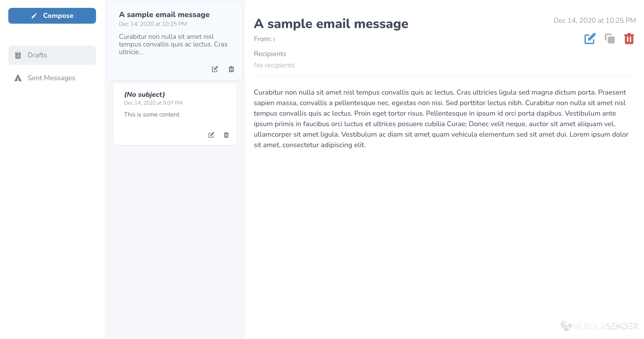Click This is some content preview text
Image resolution: width=644 pixels, height=339 pixels.
152,114
